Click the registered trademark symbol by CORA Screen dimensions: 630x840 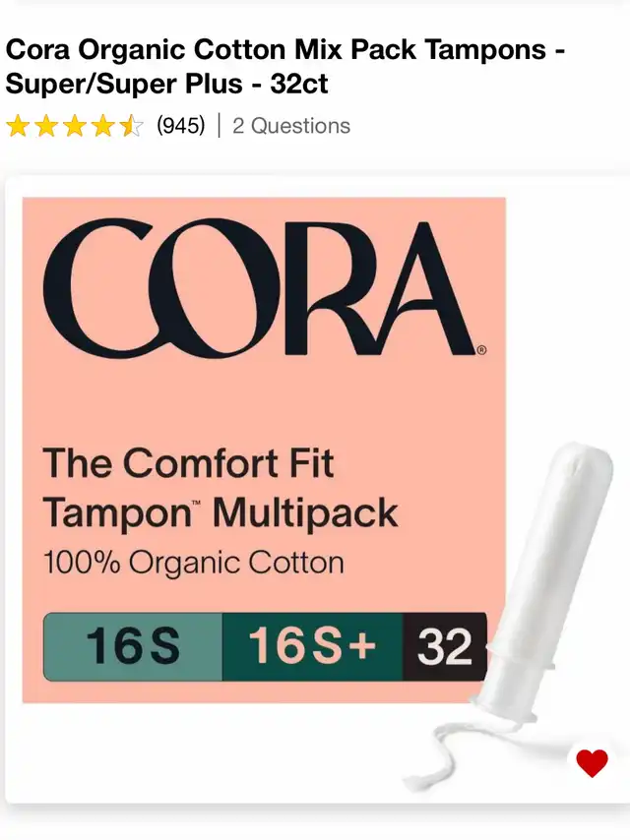(481, 350)
